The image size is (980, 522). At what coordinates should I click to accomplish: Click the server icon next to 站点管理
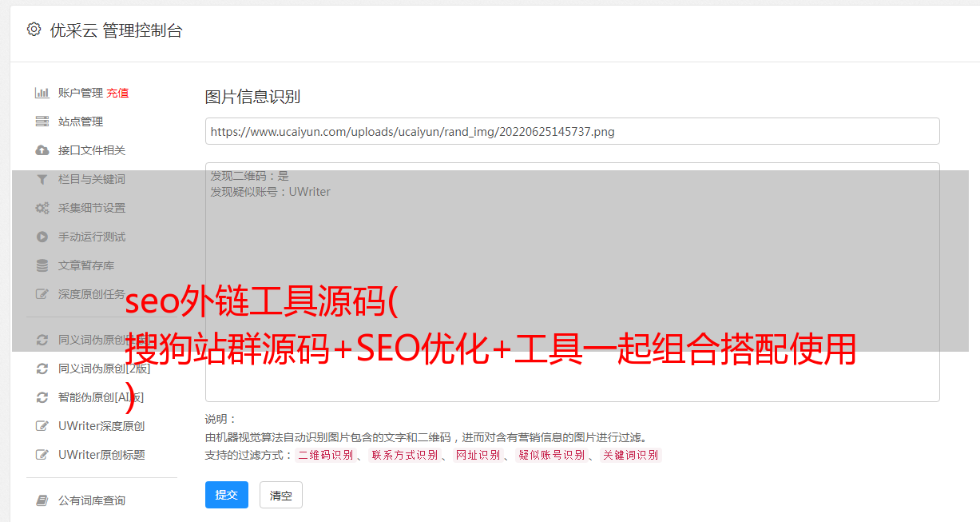tap(42, 122)
